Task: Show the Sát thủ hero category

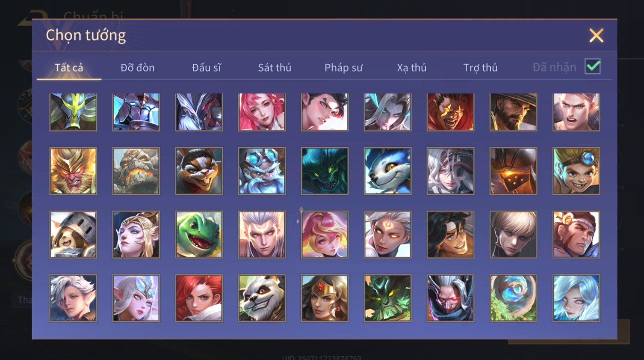Action: tap(275, 68)
